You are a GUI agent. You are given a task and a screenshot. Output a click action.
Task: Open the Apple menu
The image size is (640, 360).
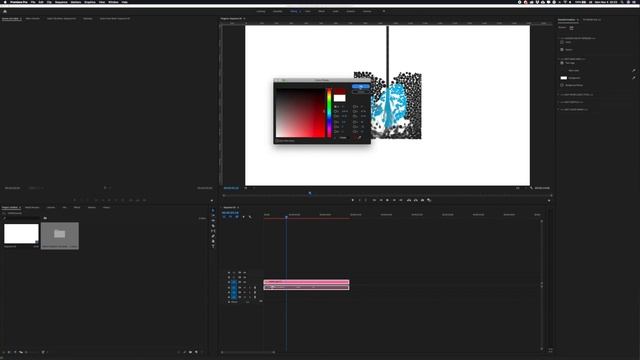pos(5,2)
